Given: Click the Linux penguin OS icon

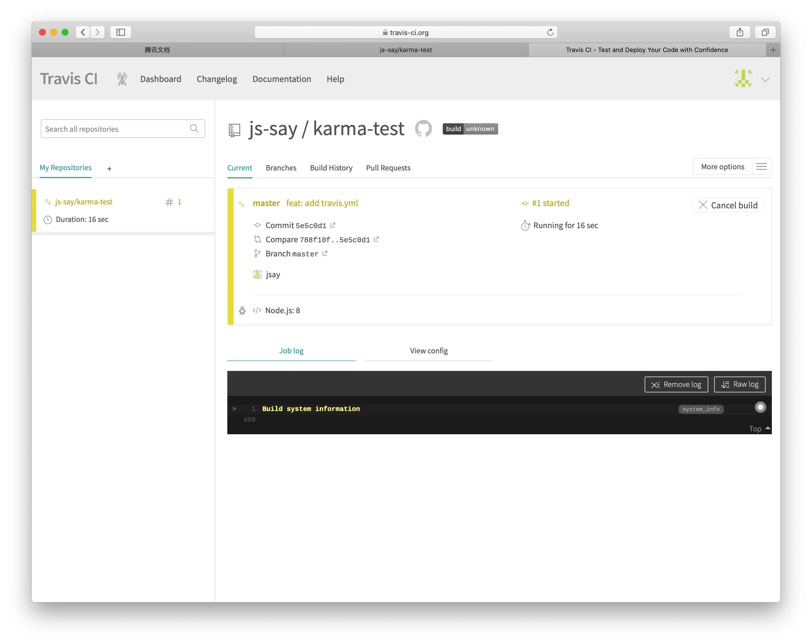Looking at the screenshot, I should (x=242, y=310).
